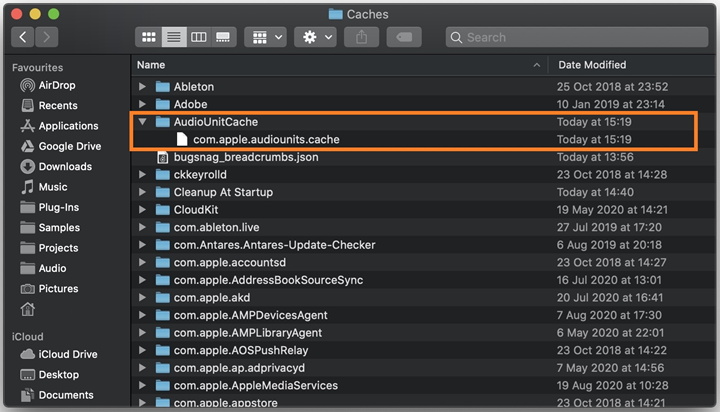Expand the com.ableton.live disclosure triangle

click(x=142, y=227)
